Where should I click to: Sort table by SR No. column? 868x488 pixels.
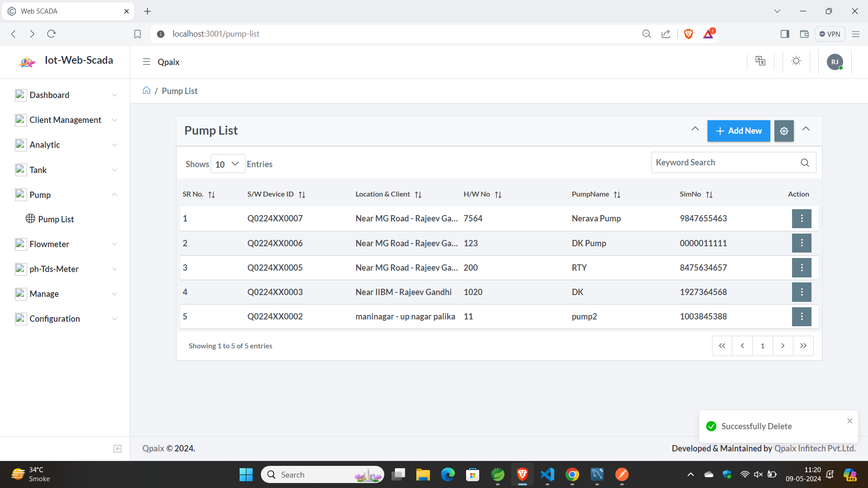pyautogui.click(x=211, y=195)
